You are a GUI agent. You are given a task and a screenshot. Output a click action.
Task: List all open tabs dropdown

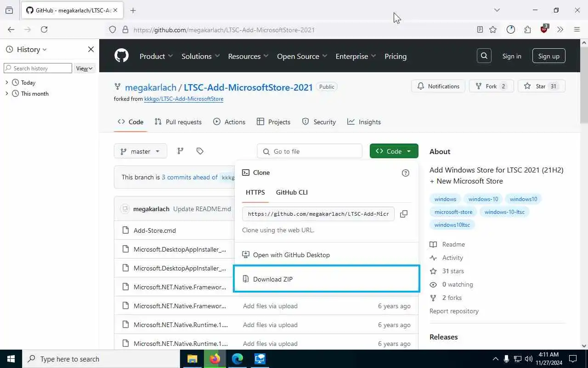(497, 10)
